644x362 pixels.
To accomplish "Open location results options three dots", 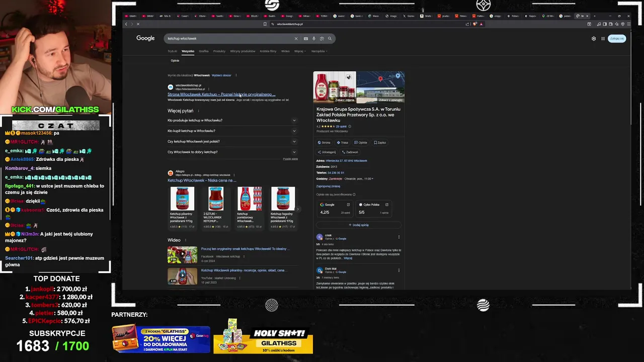I will click(236, 75).
